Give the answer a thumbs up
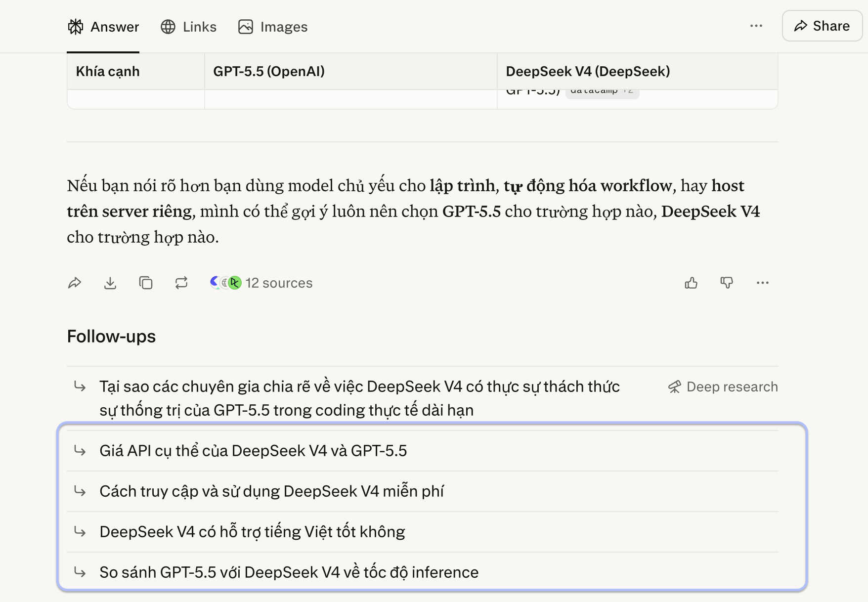868x602 pixels. tap(691, 283)
